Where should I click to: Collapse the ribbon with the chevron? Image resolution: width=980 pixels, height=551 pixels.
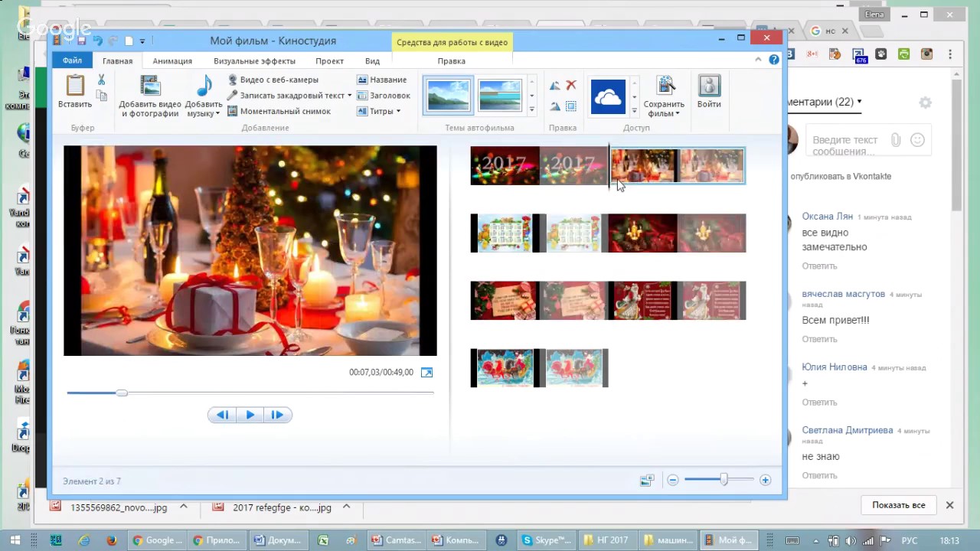[759, 60]
